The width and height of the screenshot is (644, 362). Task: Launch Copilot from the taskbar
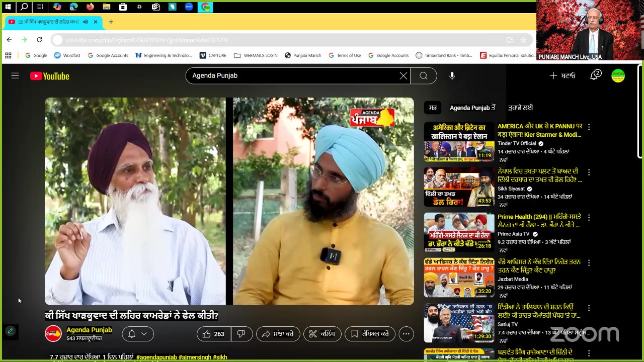(x=57, y=7)
